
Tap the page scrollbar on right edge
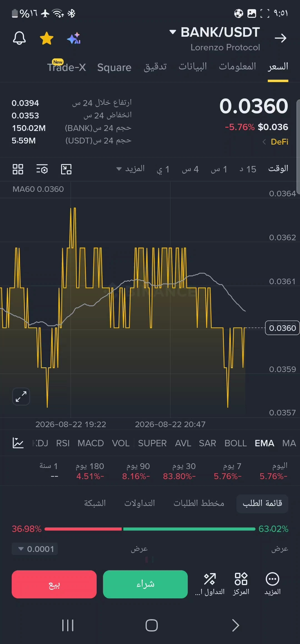pyautogui.click(x=298, y=147)
